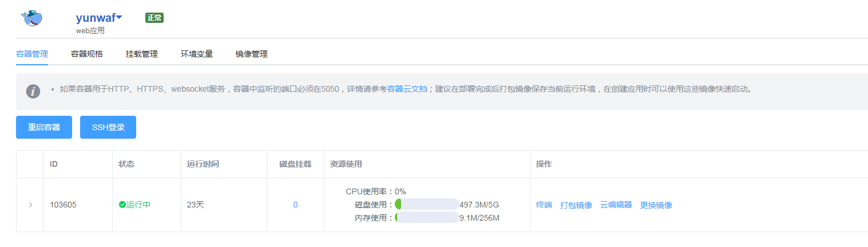Click the green running status check icon
This screenshot has height=247, width=868.
pyautogui.click(x=122, y=205)
